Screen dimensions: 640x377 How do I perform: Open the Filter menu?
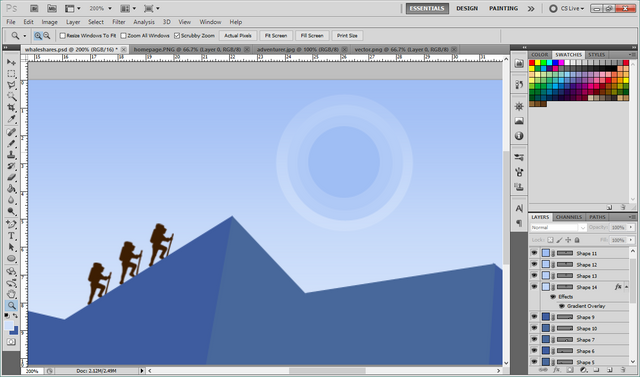pyautogui.click(x=119, y=22)
